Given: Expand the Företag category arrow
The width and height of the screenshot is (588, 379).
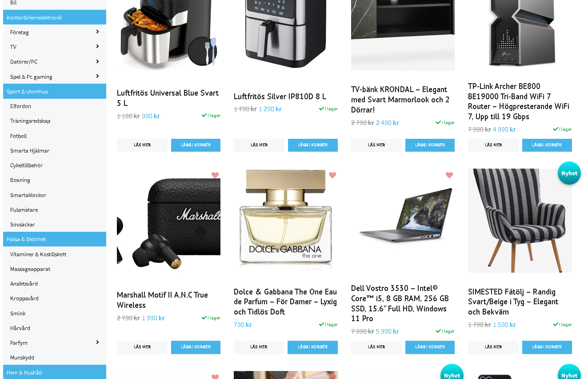Looking at the screenshot, I should [x=97, y=32].
